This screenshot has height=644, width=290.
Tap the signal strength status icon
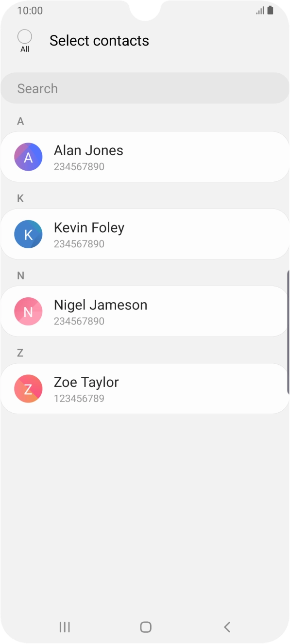click(260, 11)
